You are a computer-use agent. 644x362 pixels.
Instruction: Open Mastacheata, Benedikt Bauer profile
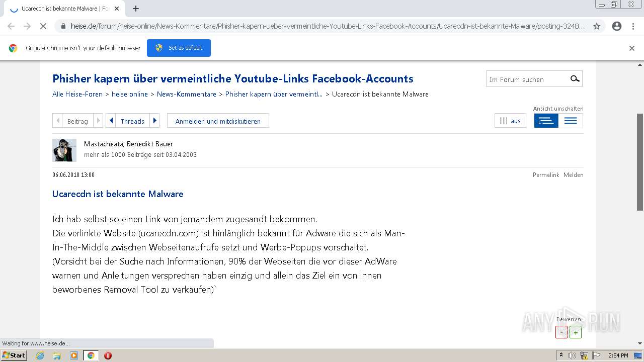click(x=128, y=144)
